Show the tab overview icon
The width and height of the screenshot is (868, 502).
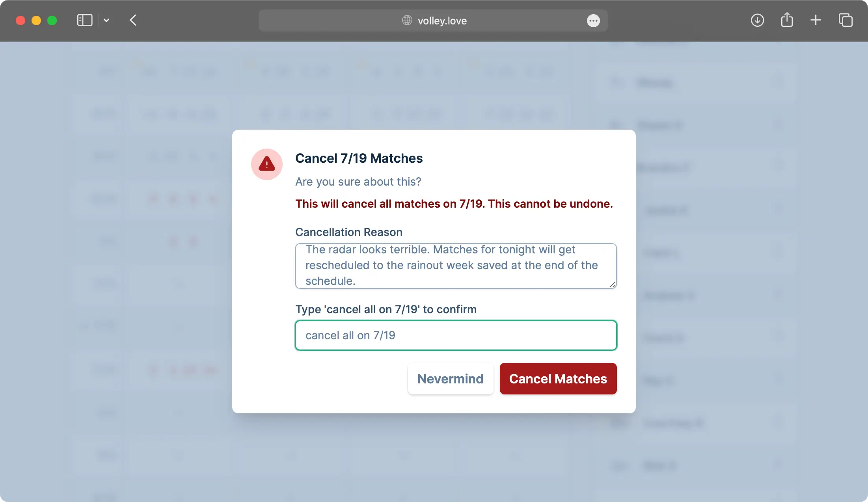click(x=846, y=20)
